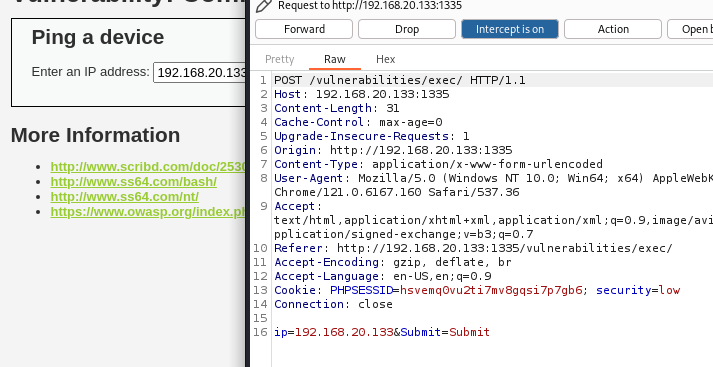Click the PHPSESSID cookie value
The width and height of the screenshot is (713, 367).
coord(491,290)
